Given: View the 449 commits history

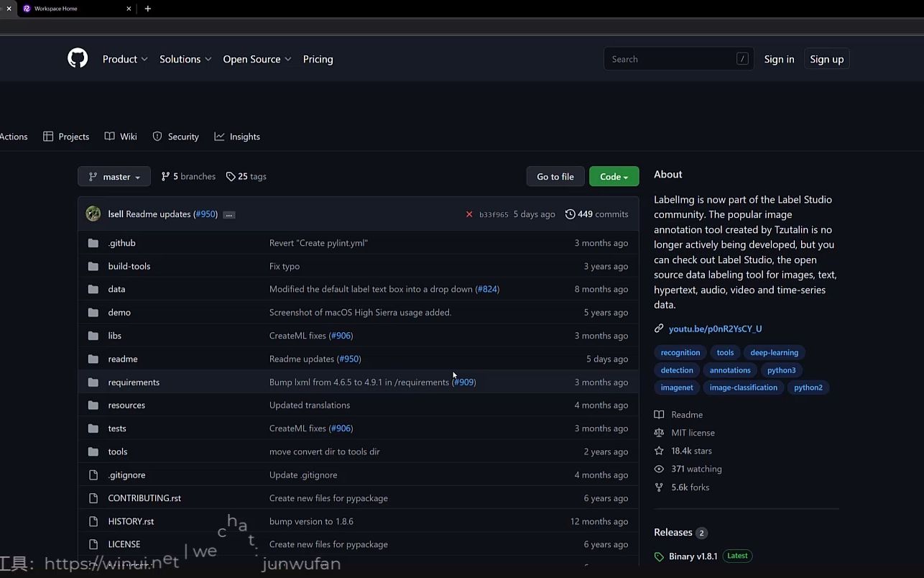Looking at the screenshot, I should point(596,214).
